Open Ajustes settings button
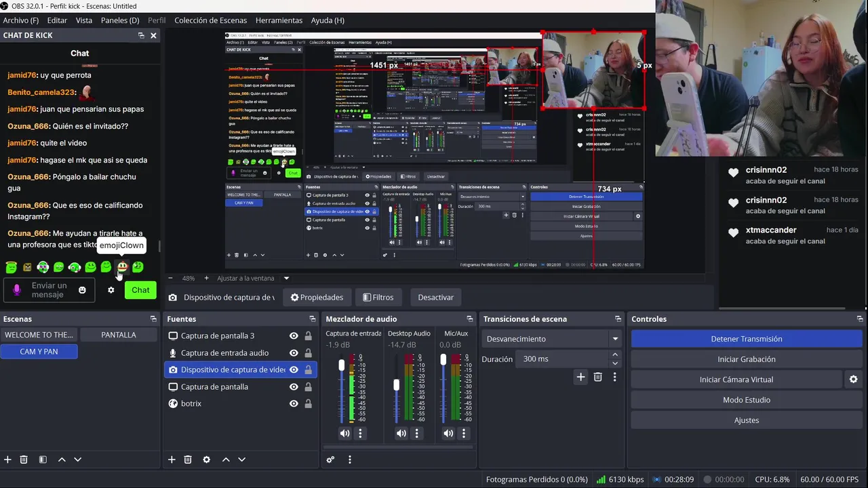 click(747, 420)
